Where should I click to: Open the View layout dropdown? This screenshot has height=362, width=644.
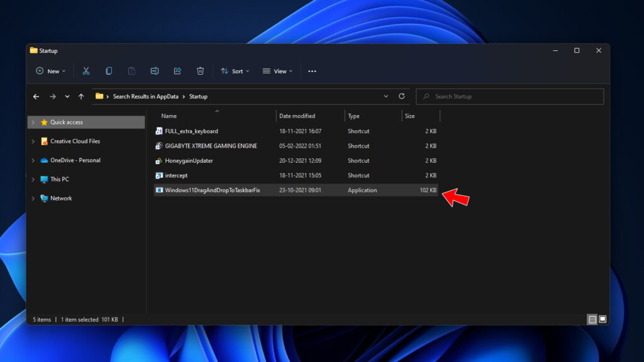tap(277, 71)
